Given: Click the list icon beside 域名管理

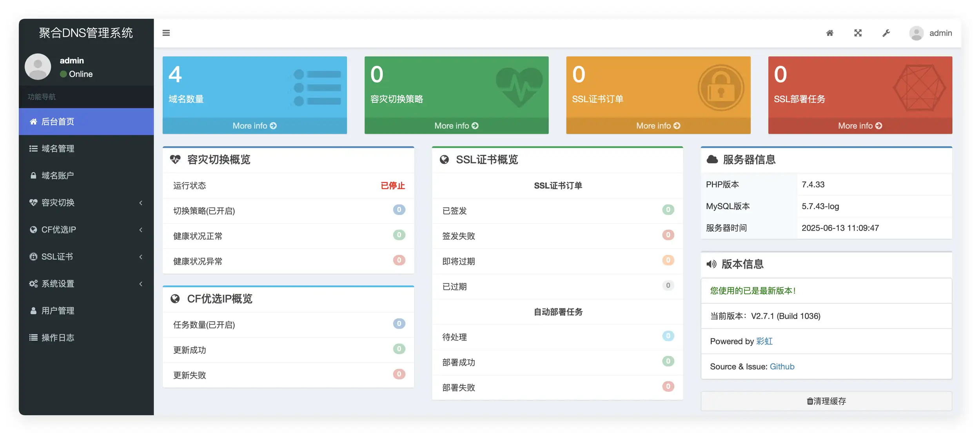Looking at the screenshot, I should pos(33,149).
